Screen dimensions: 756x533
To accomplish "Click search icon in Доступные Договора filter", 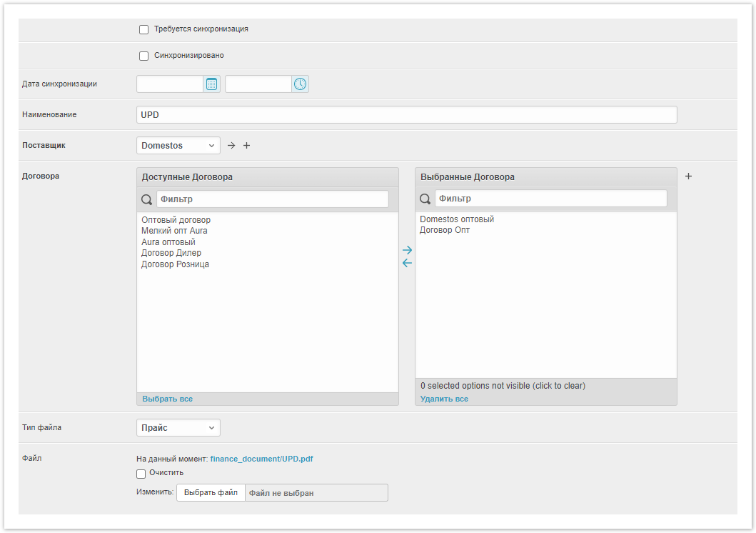I will (147, 199).
